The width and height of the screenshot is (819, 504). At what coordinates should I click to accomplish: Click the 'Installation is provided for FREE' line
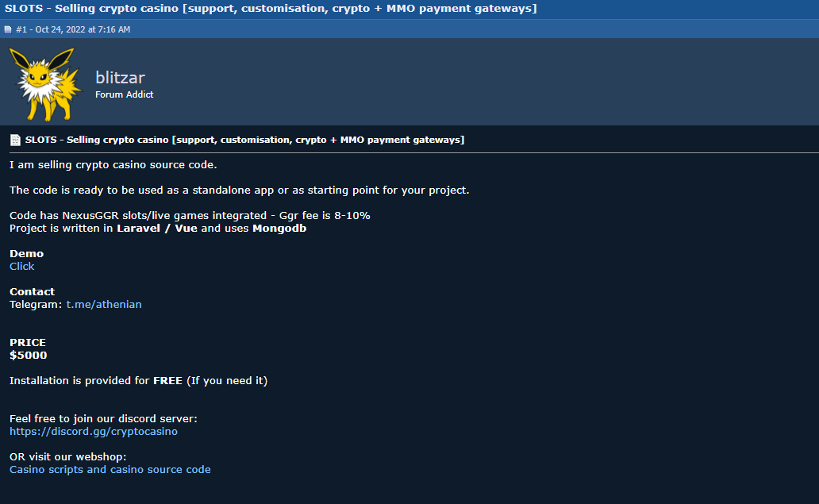[x=138, y=381]
